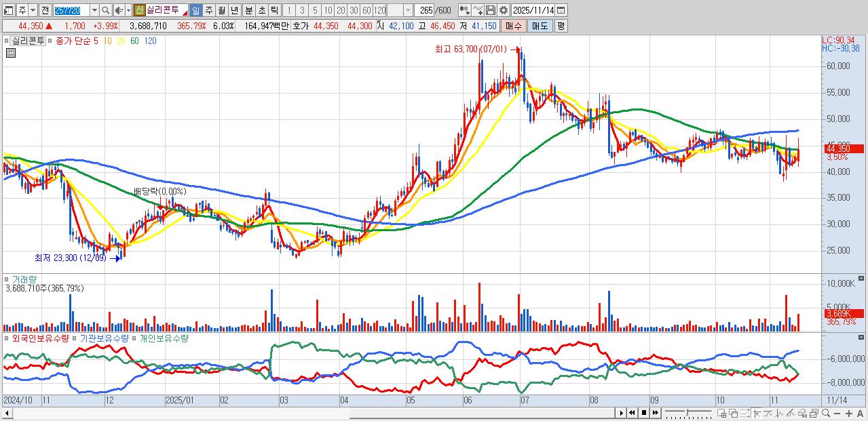Select interval 30 tab

pos(354,10)
